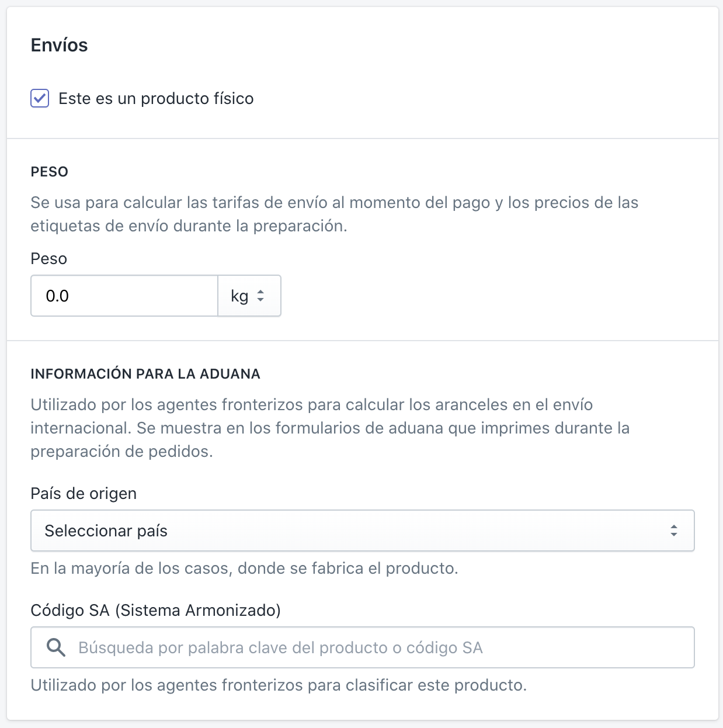The image size is (723, 728).
Task: Click the 'INFORMACIÓN PARA LA ADUANA' header
Action: (145, 374)
